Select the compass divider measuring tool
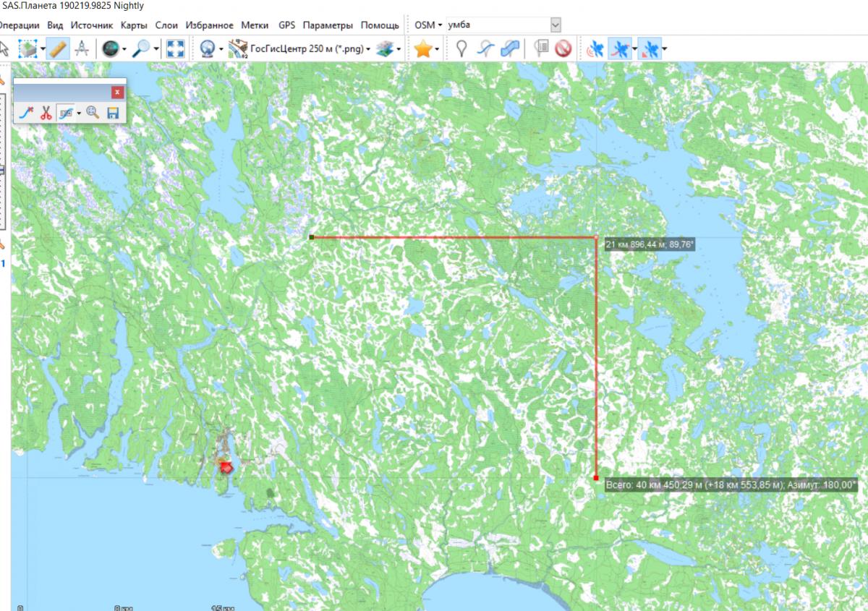868x611 pixels. coord(82,49)
